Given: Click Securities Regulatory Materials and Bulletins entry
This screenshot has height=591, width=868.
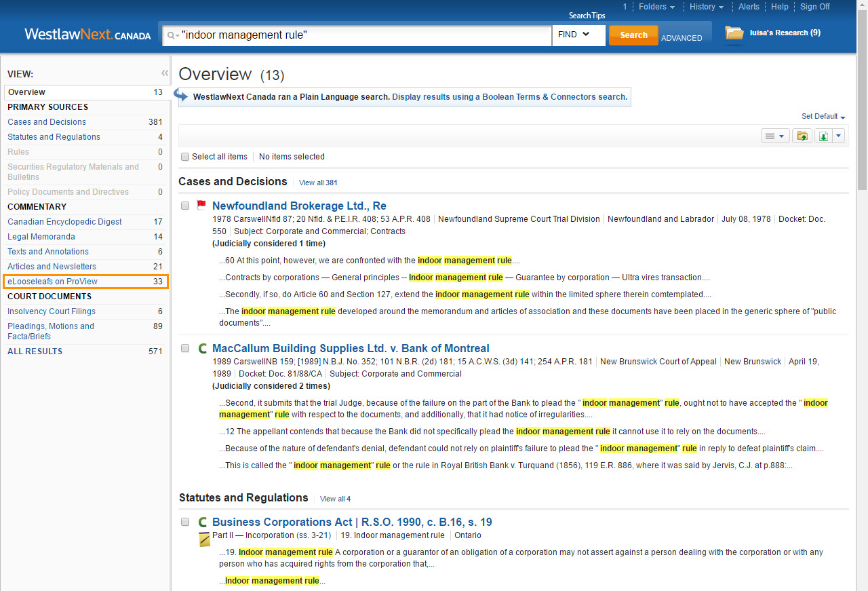Looking at the screenshot, I should 73,172.
